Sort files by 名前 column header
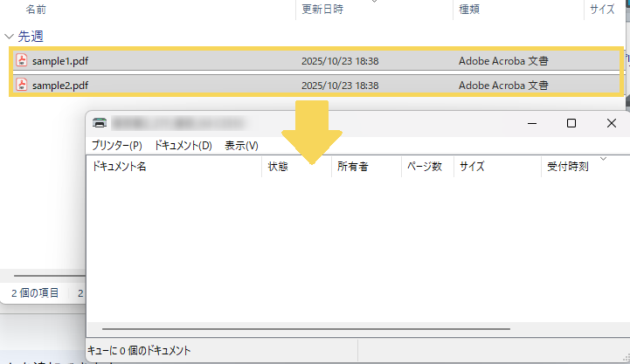Image resolution: width=630 pixels, height=364 pixels. click(x=37, y=10)
